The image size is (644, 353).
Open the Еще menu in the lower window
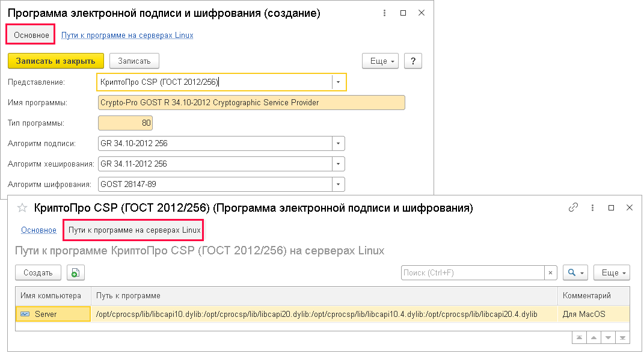click(612, 273)
